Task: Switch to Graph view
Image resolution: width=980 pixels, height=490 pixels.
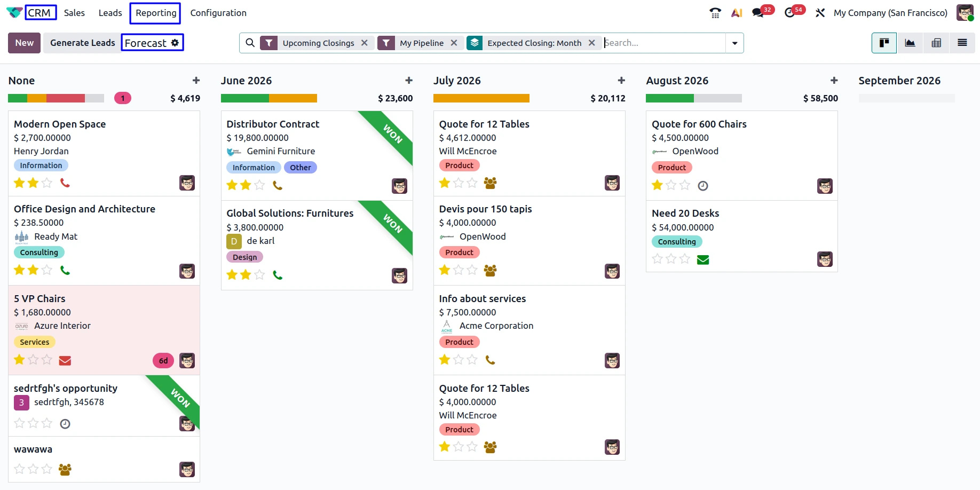Action: (x=910, y=43)
